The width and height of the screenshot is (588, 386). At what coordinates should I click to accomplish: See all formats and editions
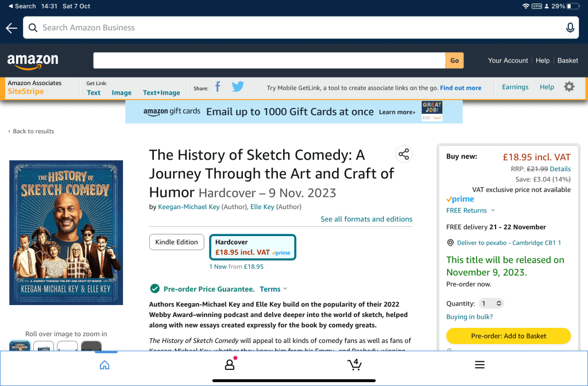366,219
